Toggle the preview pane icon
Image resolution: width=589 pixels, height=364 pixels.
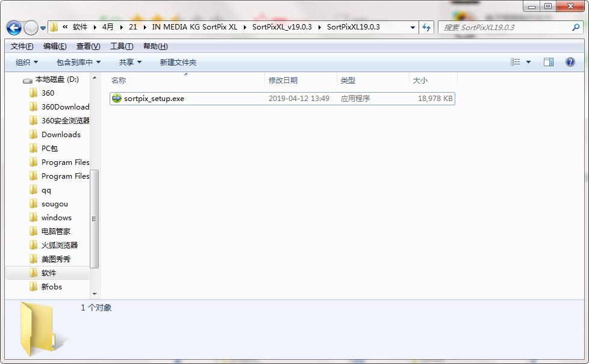tap(549, 62)
